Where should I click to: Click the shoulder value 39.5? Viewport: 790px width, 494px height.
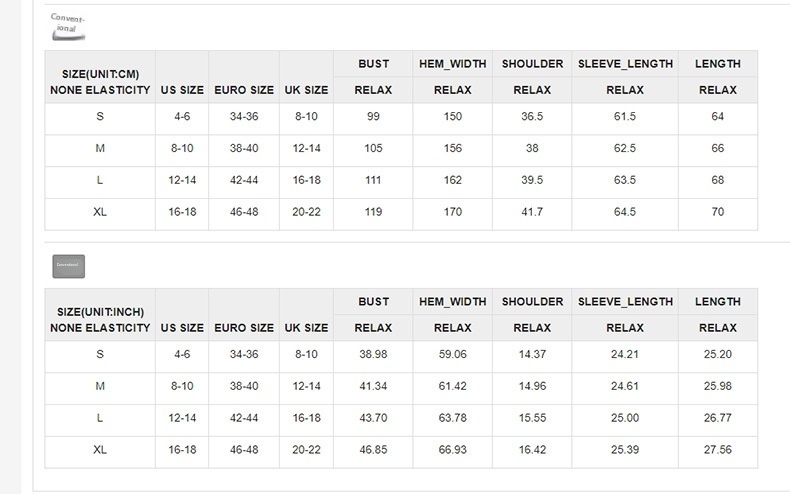click(x=532, y=181)
